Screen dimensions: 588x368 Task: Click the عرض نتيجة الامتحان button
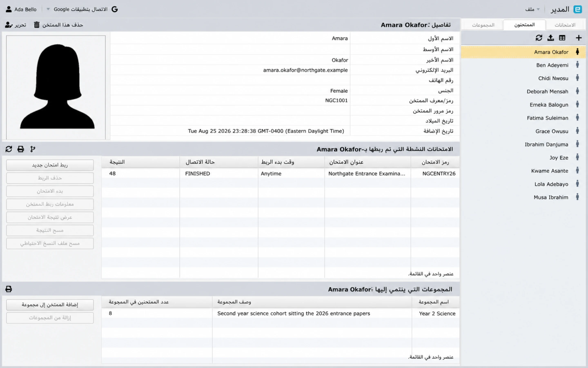[x=50, y=217]
